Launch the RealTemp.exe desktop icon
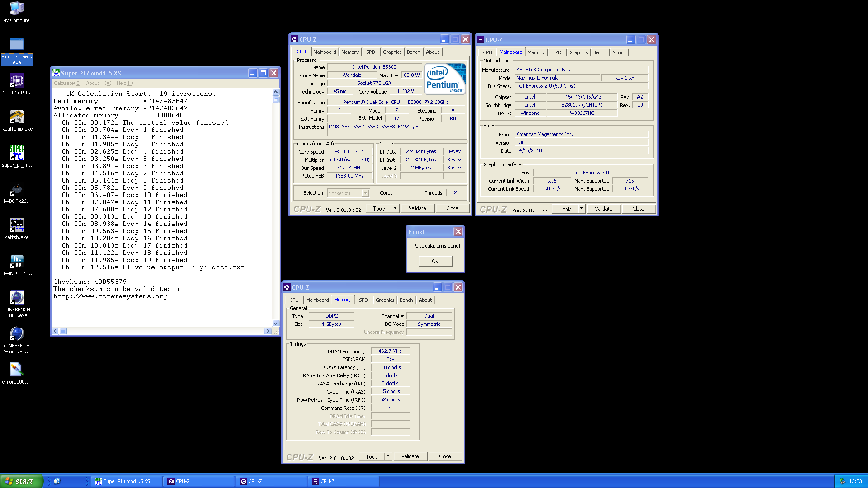 [x=17, y=121]
